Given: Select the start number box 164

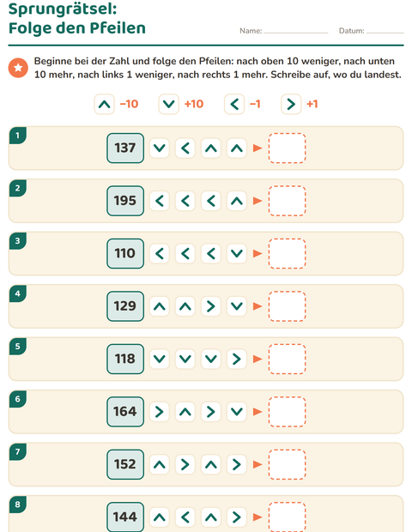Looking at the screenshot, I should (x=125, y=412).
